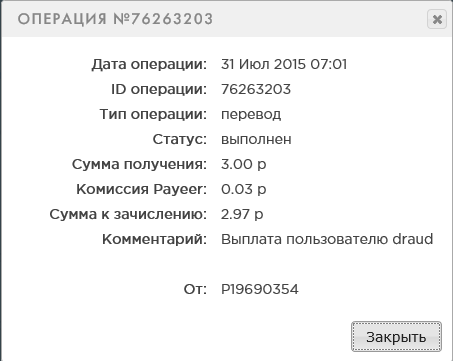Click the Закрыть button
453x361 pixels.
click(396, 336)
